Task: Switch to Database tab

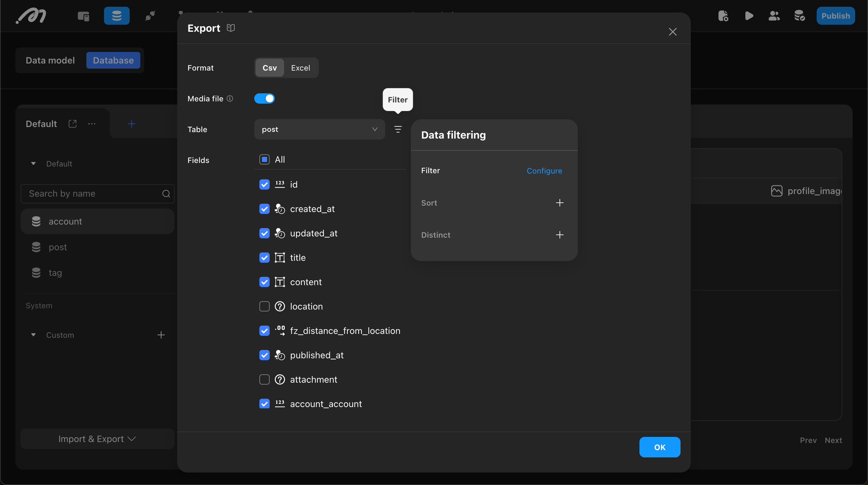Action: 113,60
